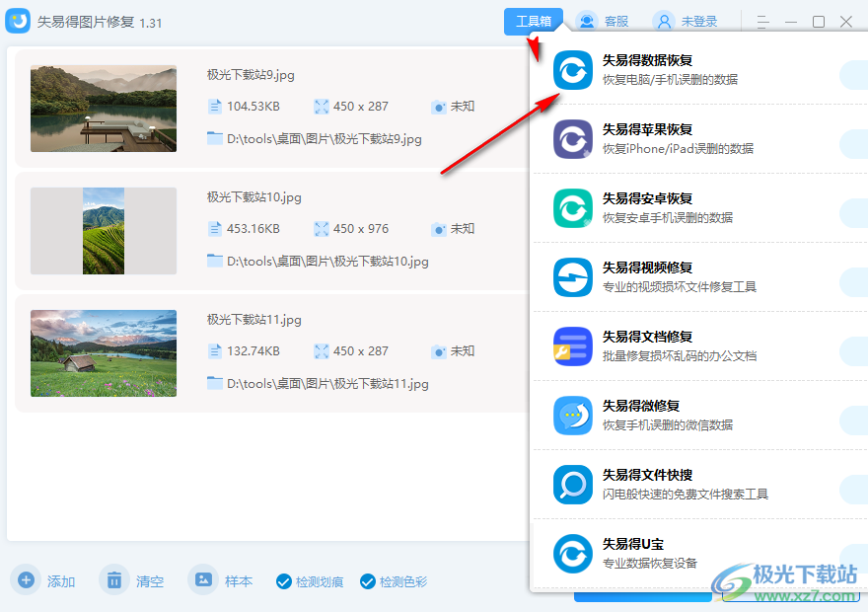This screenshot has width=868, height=612.
Task: Open 失易得文件快搜 tool icon
Action: pos(573,485)
